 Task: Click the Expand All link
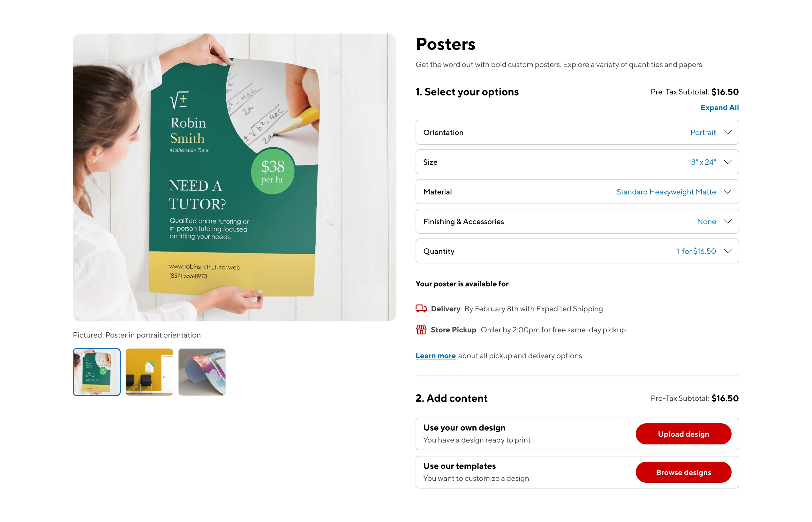(719, 108)
